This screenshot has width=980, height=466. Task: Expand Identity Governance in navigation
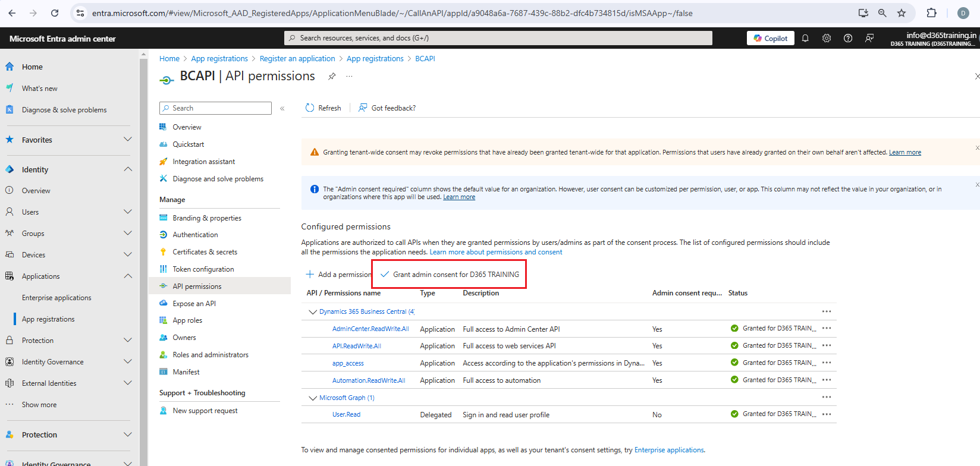[128, 361]
